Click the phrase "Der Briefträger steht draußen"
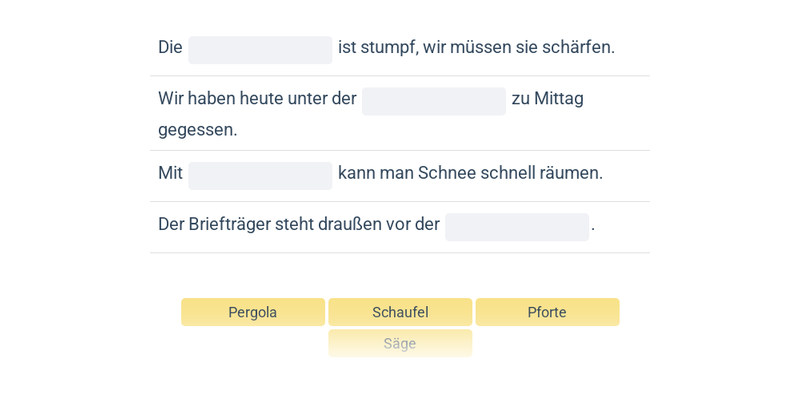 [265, 224]
